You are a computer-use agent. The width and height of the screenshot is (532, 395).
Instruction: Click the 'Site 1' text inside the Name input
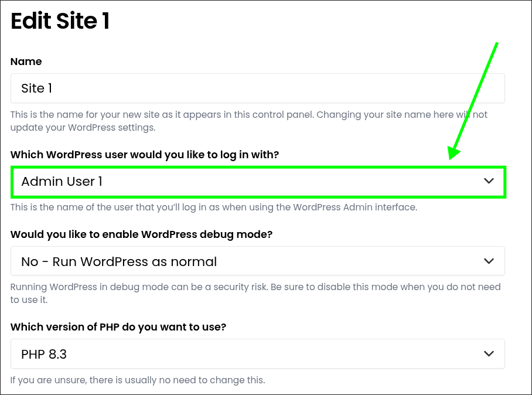[x=37, y=88]
